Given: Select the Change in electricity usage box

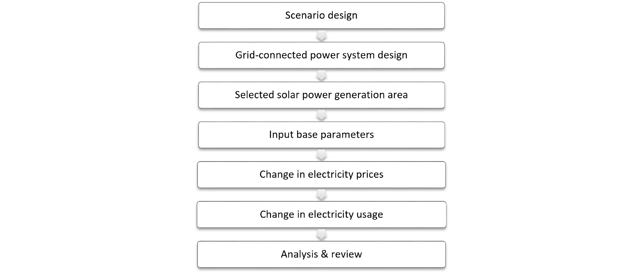Looking at the screenshot, I should coord(321,215).
